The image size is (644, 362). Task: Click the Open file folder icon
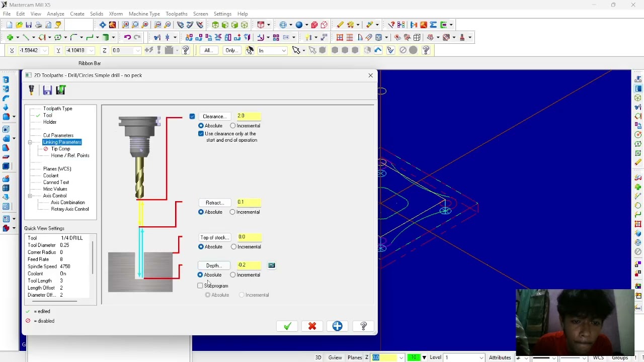click(x=19, y=25)
